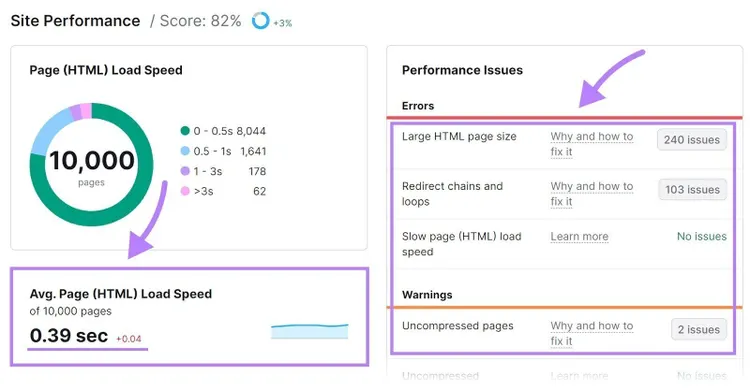The height and width of the screenshot is (390, 750).
Task: Open the 240 issues button
Action: pos(692,140)
